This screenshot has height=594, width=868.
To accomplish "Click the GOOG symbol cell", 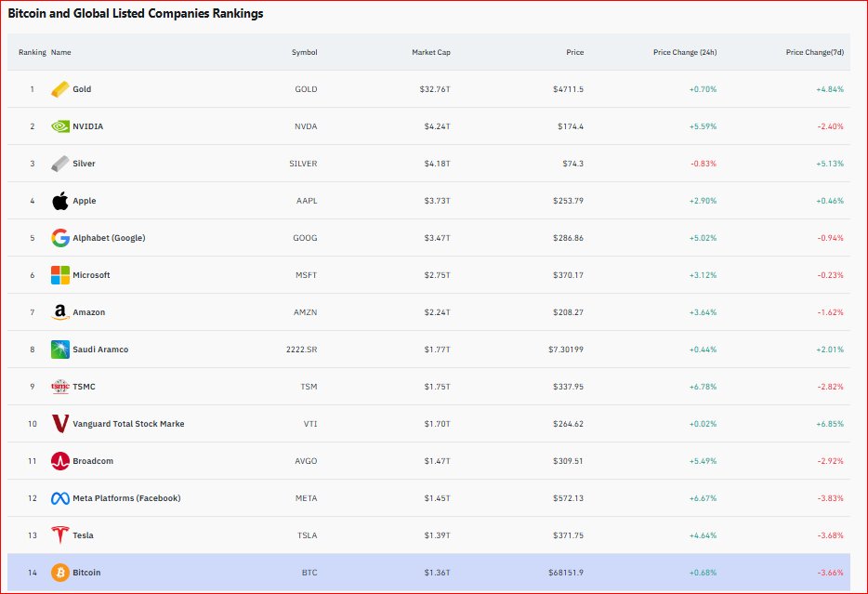I will [305, 237].
